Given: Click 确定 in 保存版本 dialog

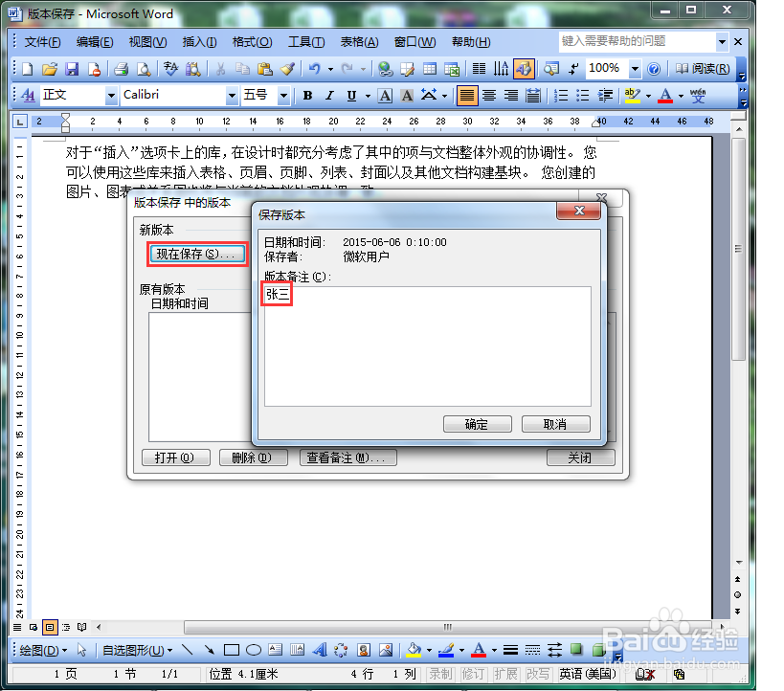Looking at the screenshot, I should pyautogui.click(x=477, y=425).
